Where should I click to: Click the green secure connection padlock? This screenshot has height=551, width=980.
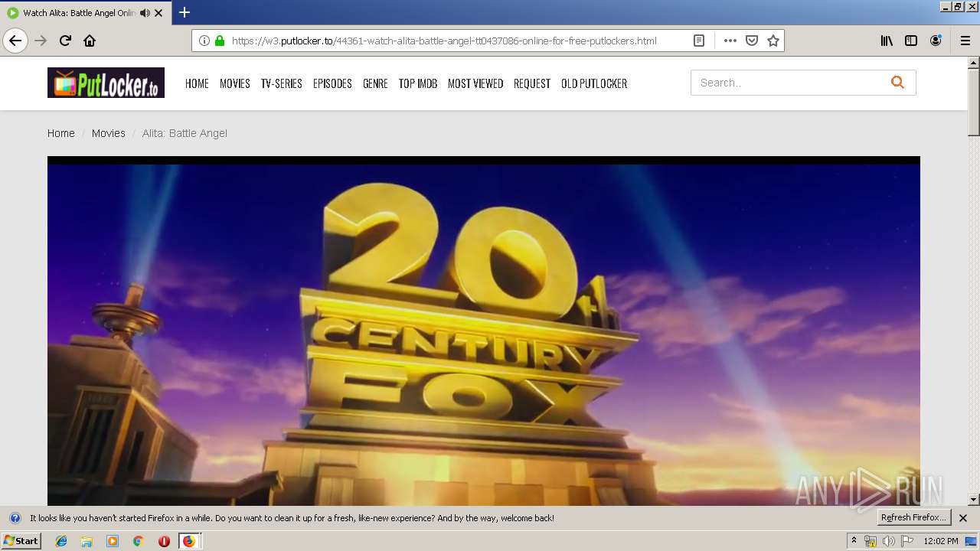click(220, 41)
